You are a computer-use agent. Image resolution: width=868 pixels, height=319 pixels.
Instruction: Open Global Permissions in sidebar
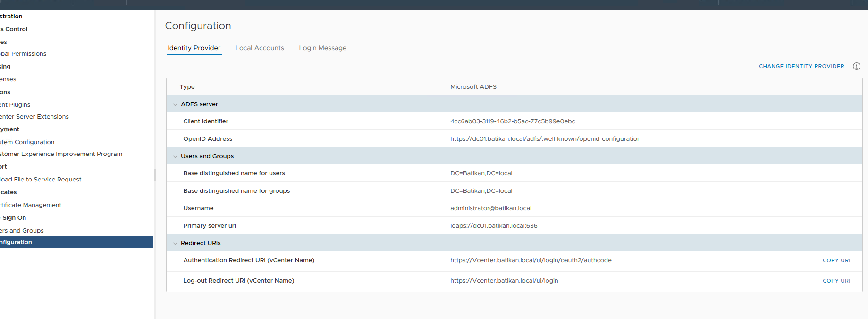(x=23, y=53)
